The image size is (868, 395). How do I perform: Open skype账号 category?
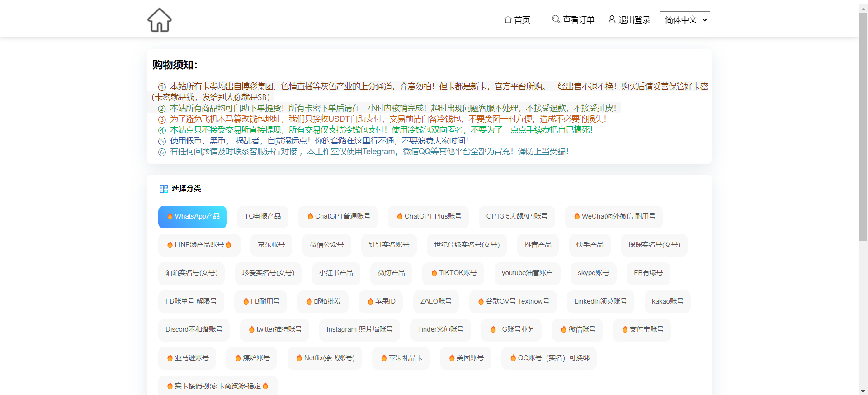click(x=594, y=273)
